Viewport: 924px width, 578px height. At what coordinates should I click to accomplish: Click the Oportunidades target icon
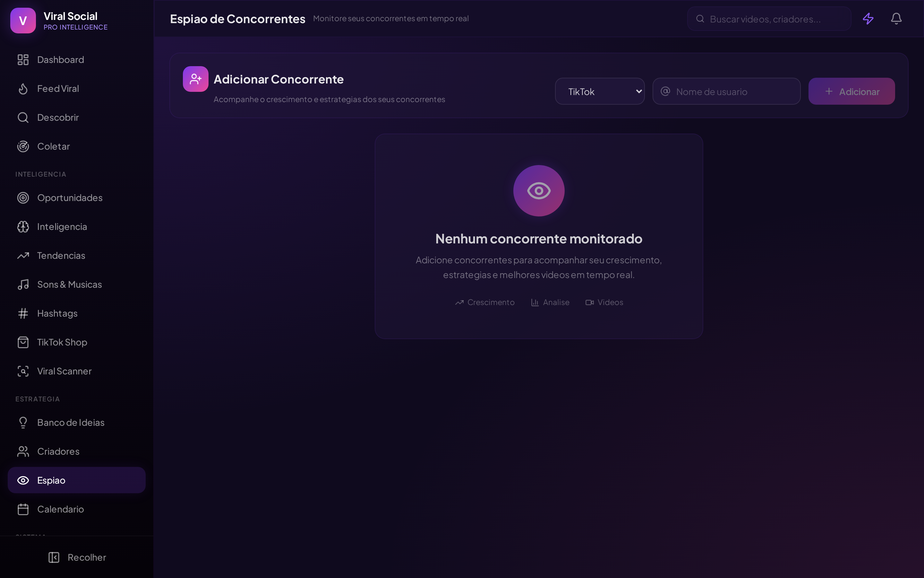[x=23, y=197]
